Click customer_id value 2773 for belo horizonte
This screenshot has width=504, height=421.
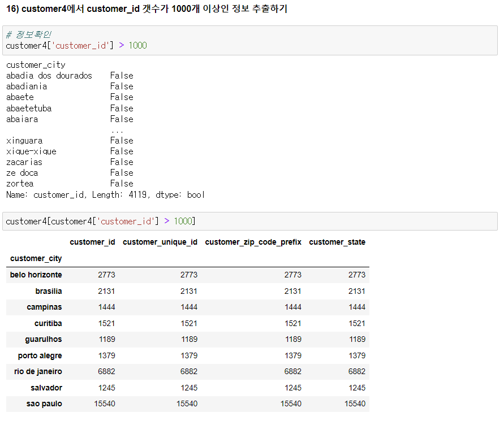106,275
